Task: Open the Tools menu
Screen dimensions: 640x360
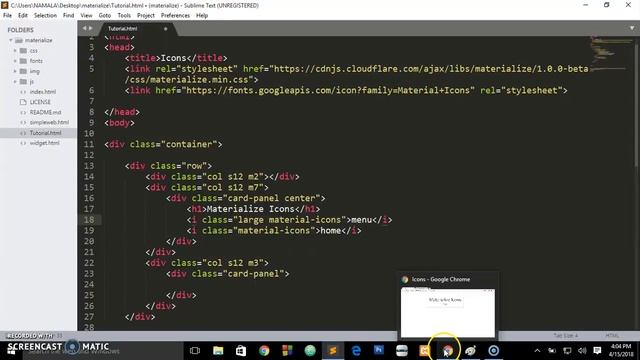Action: point(124,15)
